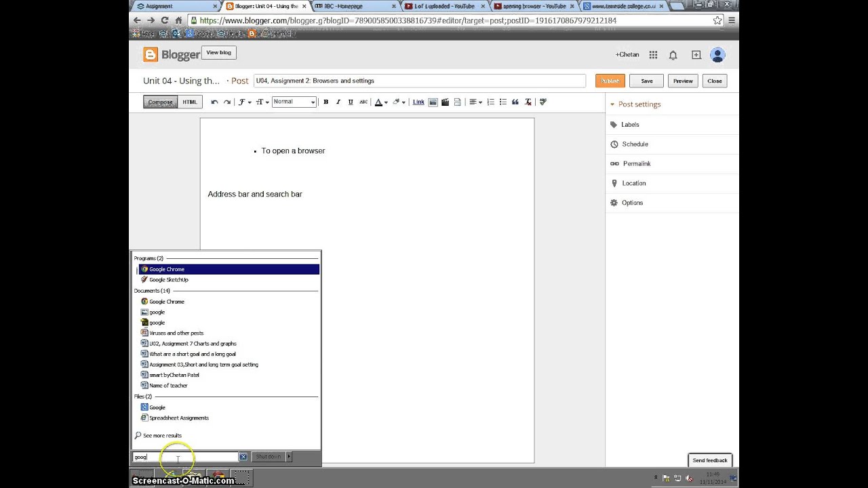Screen dimensions: 868x488
Task: Click the browser Home icon
Action: 178,20
